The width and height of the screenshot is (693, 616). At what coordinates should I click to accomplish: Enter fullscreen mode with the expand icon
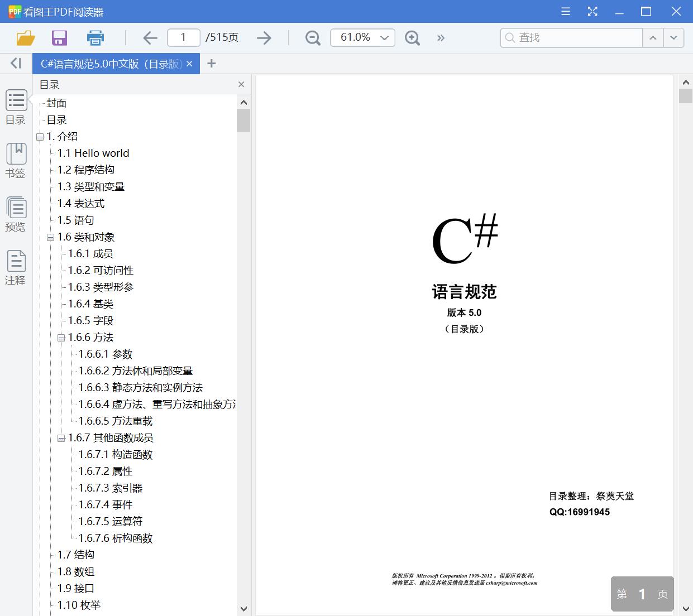(x=592, y=11)
